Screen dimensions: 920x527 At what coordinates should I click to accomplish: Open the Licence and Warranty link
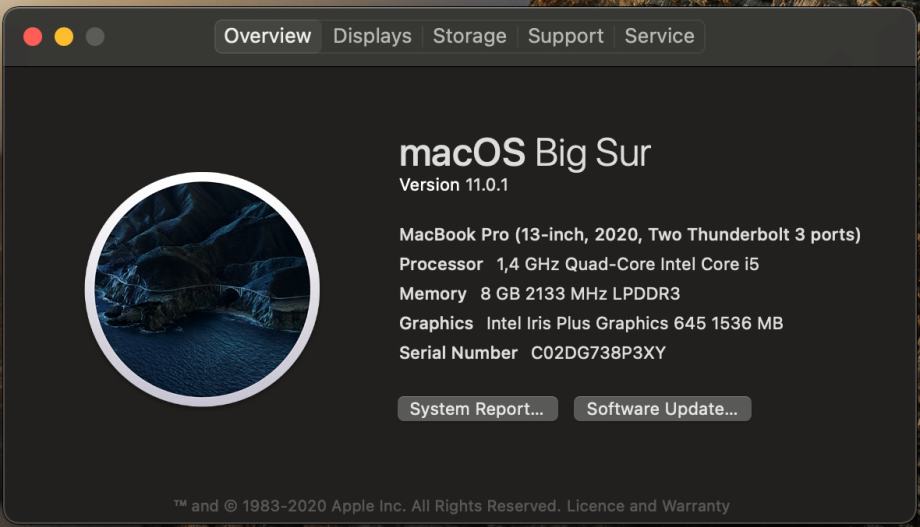click(648, 506)
